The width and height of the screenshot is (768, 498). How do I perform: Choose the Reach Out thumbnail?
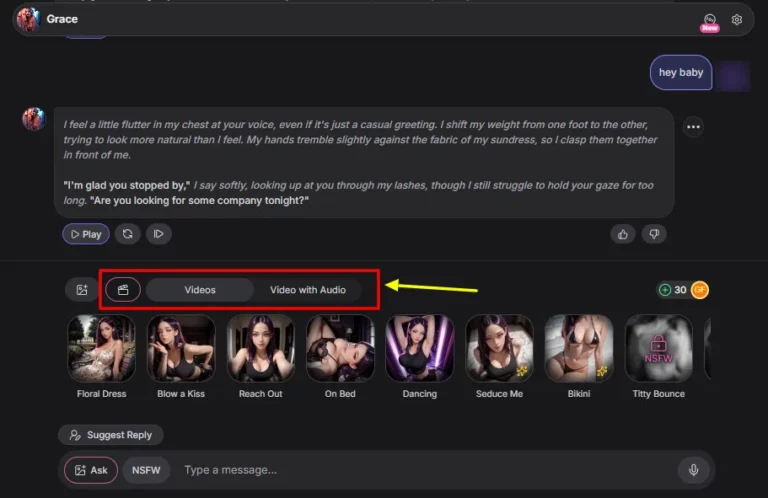[261, 348]
